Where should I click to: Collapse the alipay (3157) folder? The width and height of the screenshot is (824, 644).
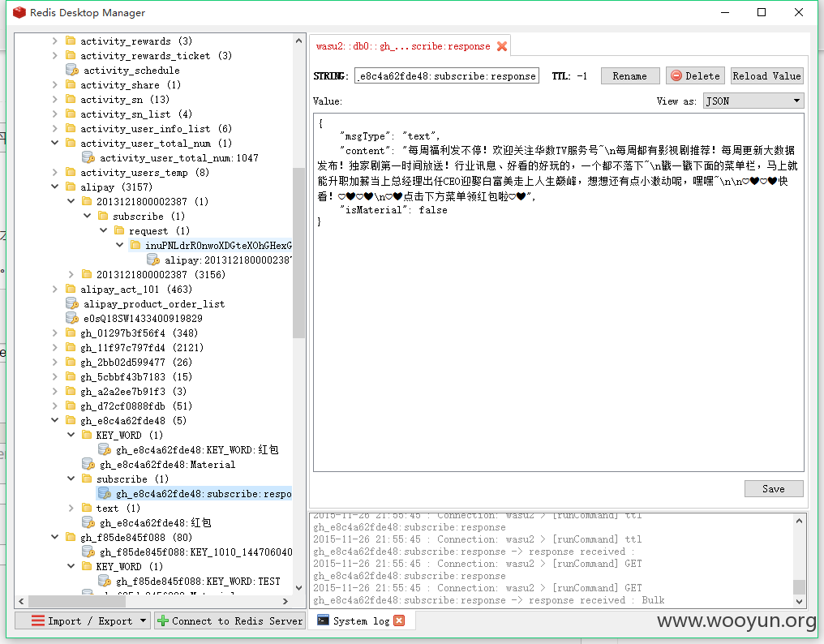click(x=54, y=187)
